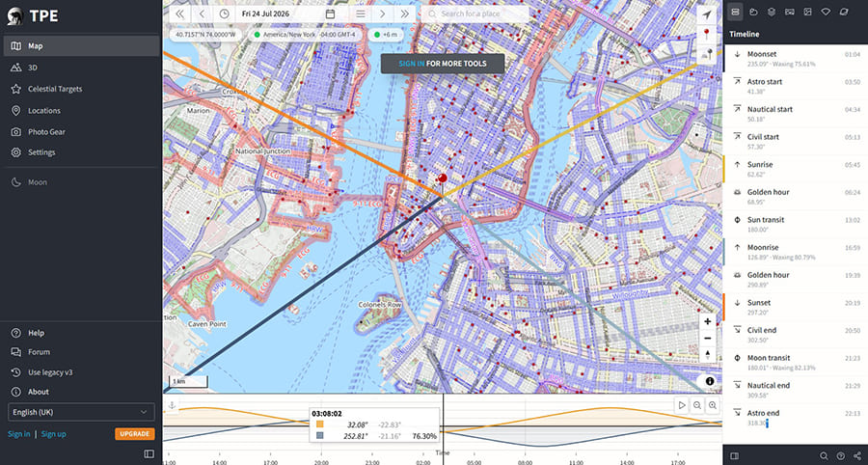Click the search icon in bottom bar

click(824, 455)
